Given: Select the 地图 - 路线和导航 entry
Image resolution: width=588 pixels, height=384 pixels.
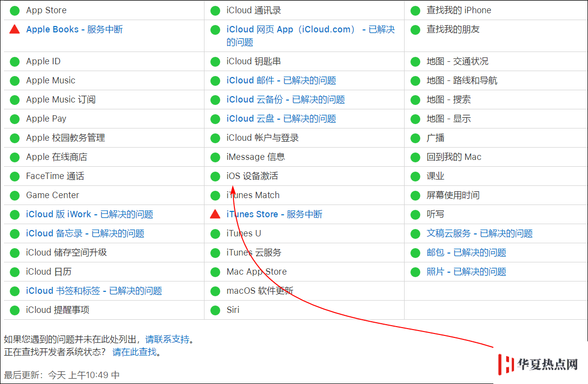Looking at the screenshot, I should (x=462, y=80).
